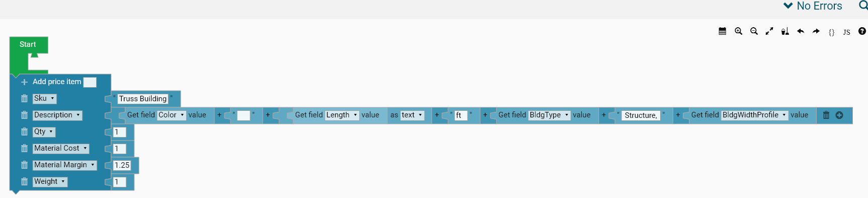Image resolution: width=868 pixels, height=198 pixels.
Task: Click the curly braces code icon
Action: click(832, 32)
